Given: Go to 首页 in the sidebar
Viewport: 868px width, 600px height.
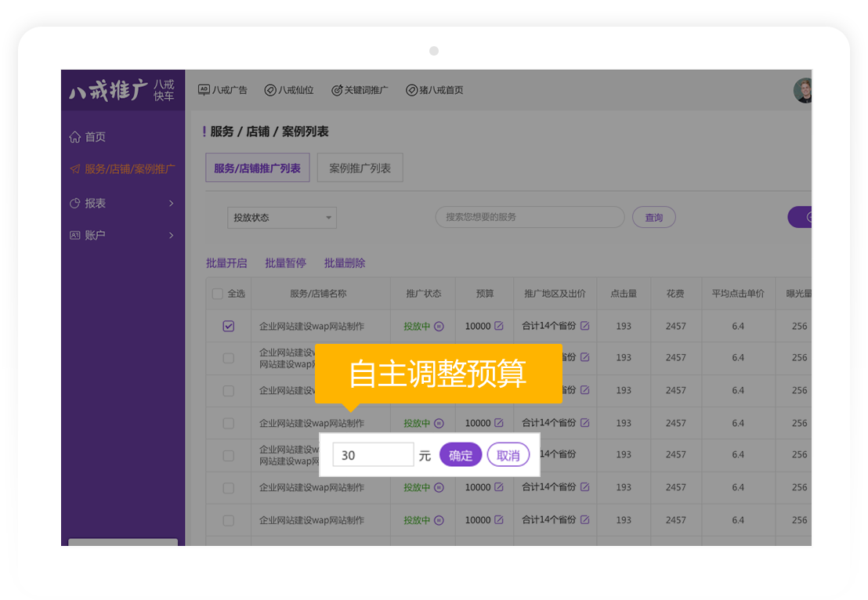Looking at the screenshot, I should tap(88, 137).
